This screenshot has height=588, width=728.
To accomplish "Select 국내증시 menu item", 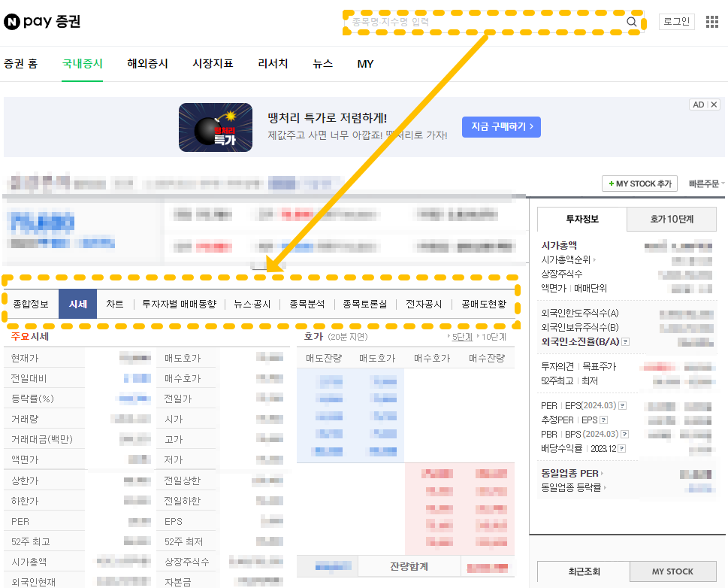I will coord(82,64).
